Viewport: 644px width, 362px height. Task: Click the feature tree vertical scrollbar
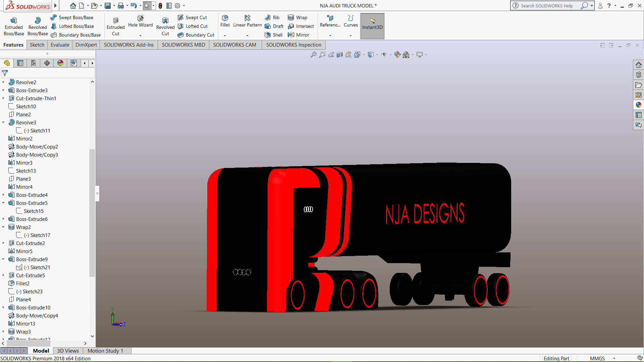point(92,213)
